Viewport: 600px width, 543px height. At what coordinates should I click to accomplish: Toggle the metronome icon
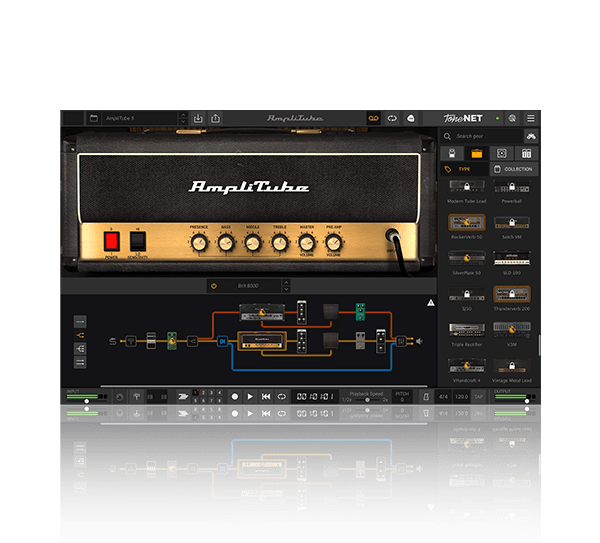[x=426, y=397]
